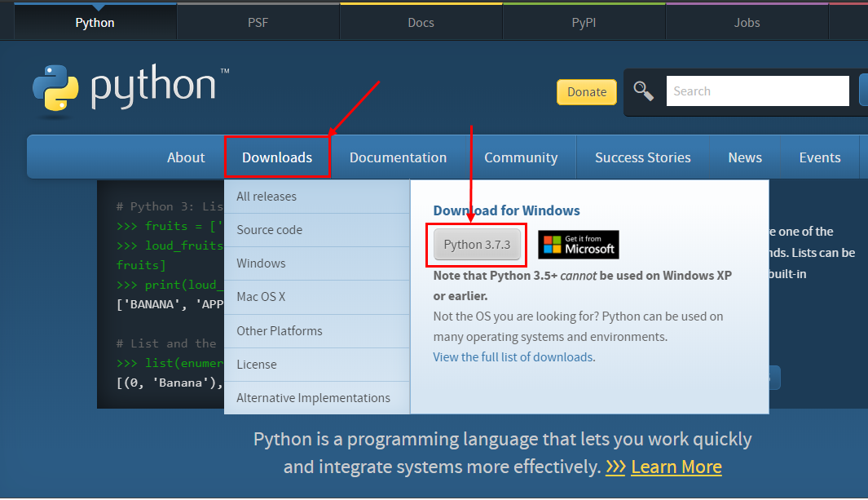Click the code line '>>> list(enumer'

pyautogui.click(x=170, y=363)
